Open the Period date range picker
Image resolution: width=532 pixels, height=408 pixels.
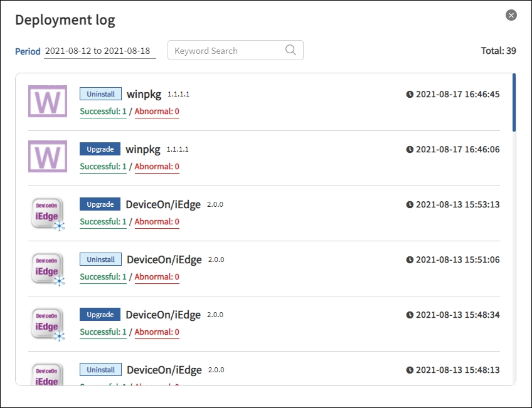(100, 51)
